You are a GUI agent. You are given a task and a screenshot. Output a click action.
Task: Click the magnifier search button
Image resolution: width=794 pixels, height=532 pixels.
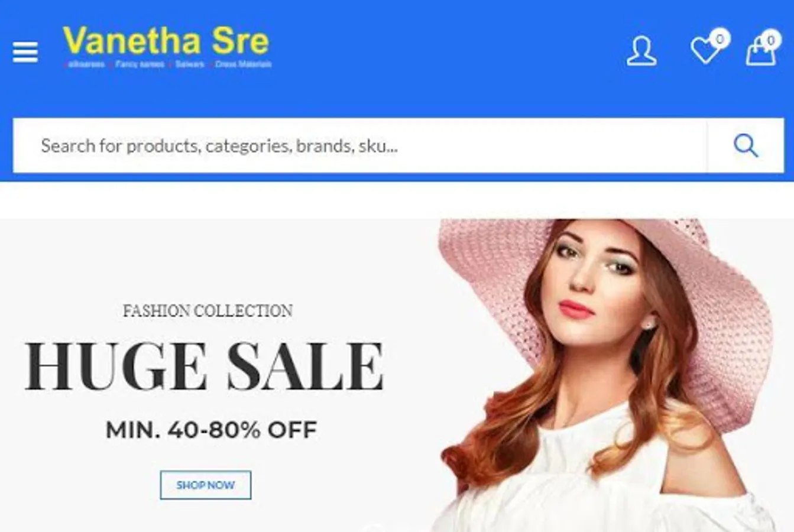click(746, 145)
